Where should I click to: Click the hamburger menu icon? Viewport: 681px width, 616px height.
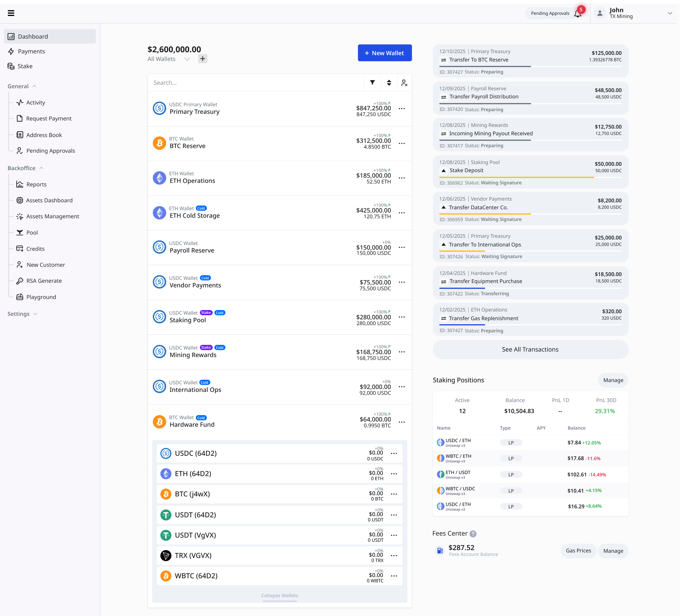click(11, 13)
